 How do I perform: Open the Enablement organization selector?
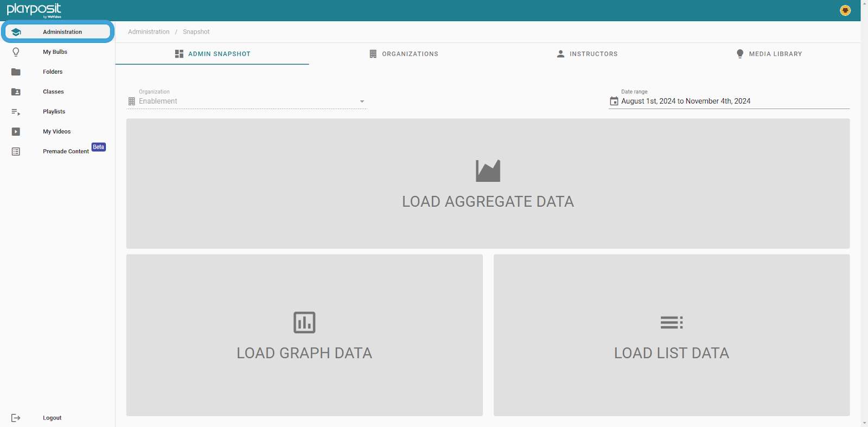point(244,101)
